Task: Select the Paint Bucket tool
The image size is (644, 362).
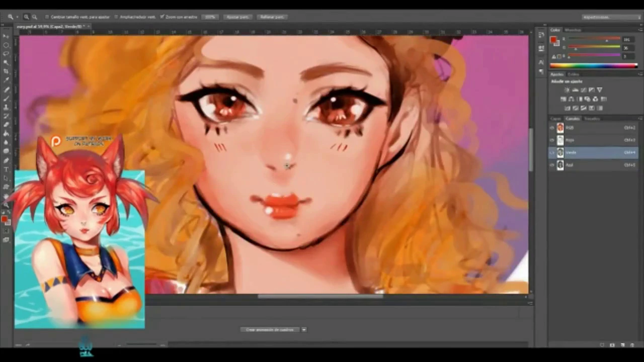Action: [x=6, y=134]
